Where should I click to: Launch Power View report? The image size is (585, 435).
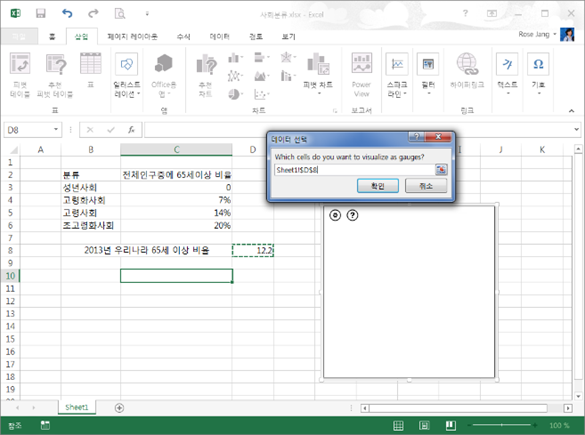pyautogui.click(x=361, y=75)
